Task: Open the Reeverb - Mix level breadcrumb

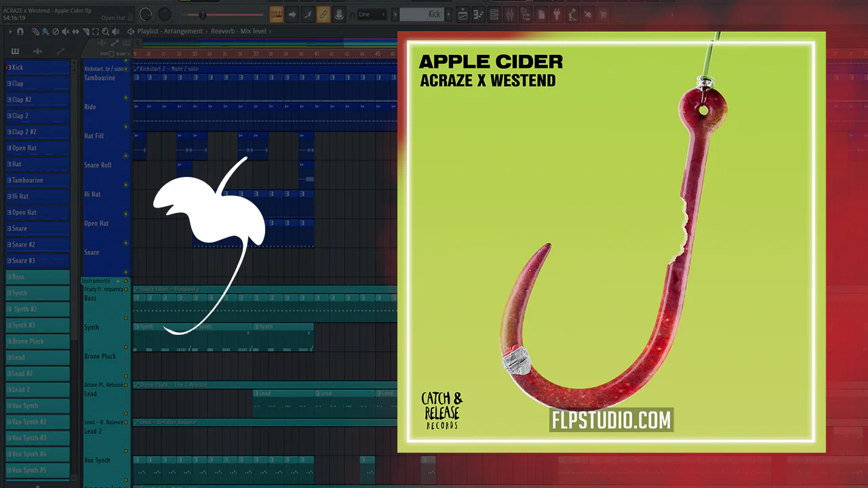Action: (239, 31)
